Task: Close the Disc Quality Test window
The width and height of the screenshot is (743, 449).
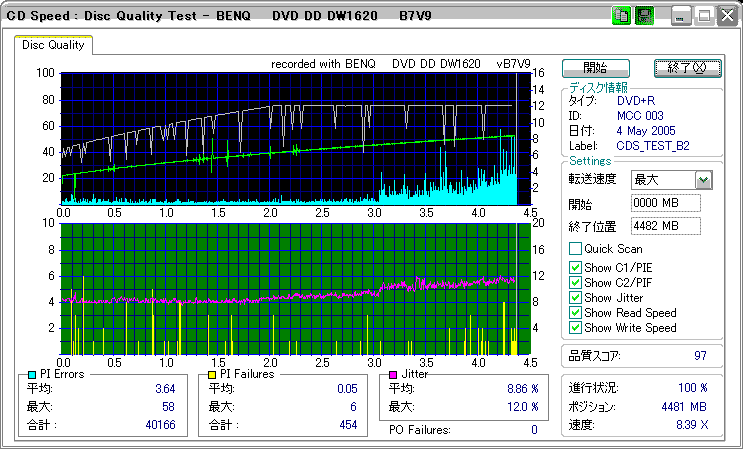Action: [726, 16]
